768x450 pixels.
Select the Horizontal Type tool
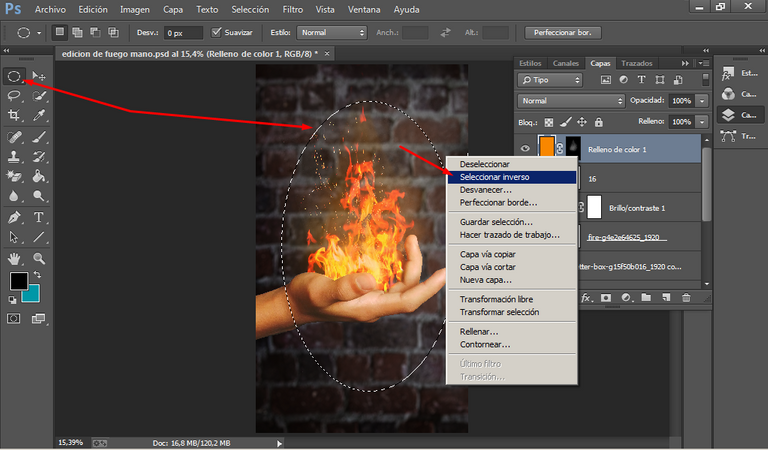(x=39, y=217)
